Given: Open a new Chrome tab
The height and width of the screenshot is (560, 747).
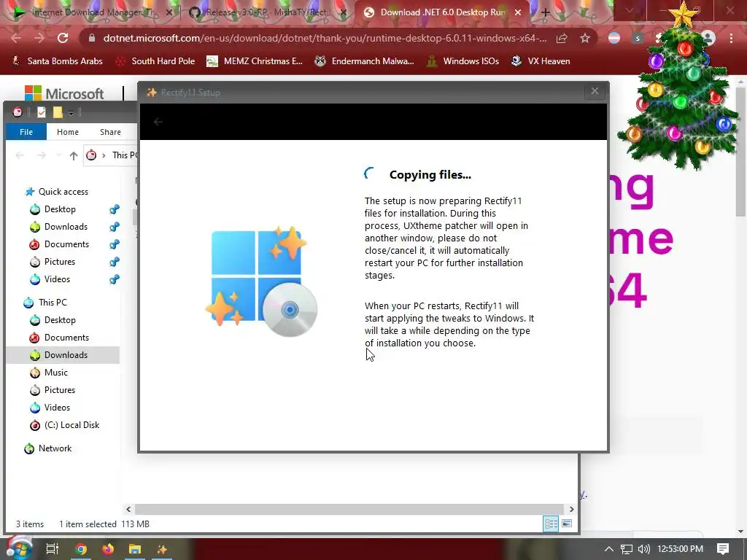Looking at the screenshot, I should [x=546, y=12].
